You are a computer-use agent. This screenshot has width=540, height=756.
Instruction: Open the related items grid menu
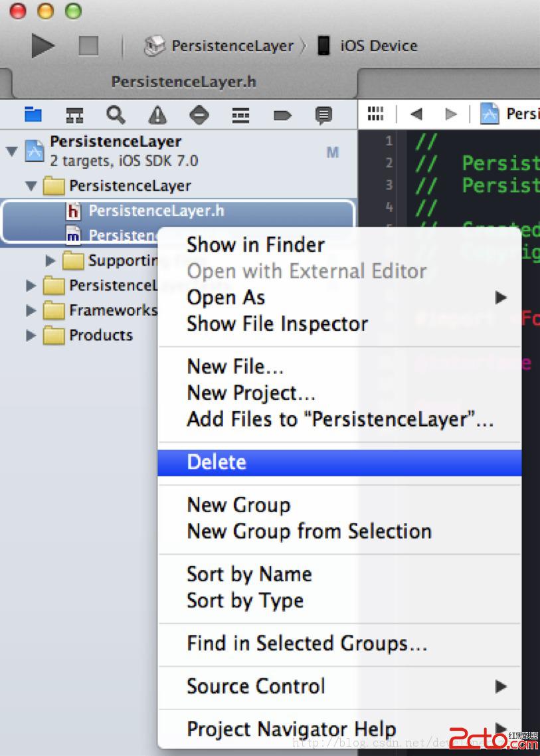tap(376, 114)
